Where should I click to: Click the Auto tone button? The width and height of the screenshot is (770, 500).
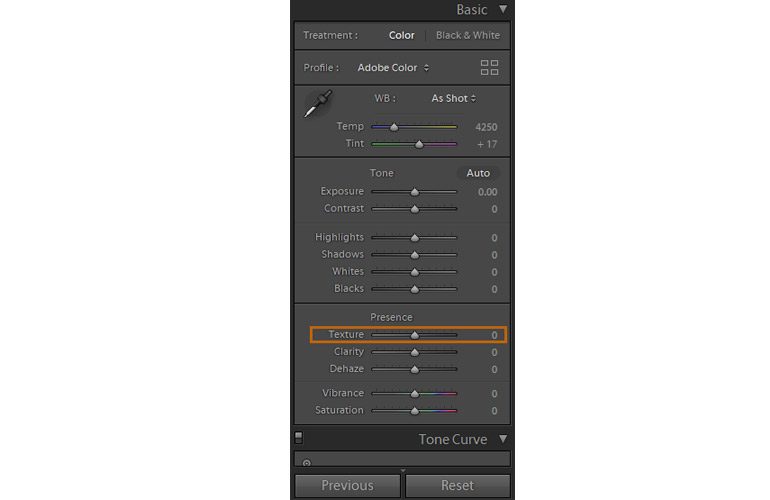tap(478, 173)
